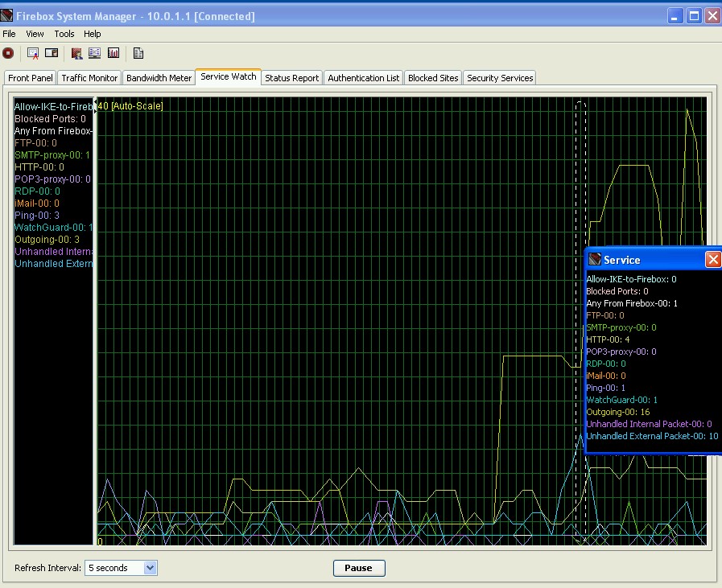The width and height of the screenshot is (722, 588).
Task: Click Allow-IKE-to-Firebox: 0 in Service popup
Action: click(x=631, y=279)
